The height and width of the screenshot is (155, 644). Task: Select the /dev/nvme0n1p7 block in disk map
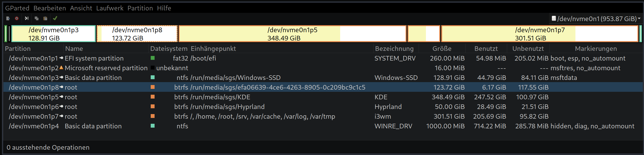540,34
